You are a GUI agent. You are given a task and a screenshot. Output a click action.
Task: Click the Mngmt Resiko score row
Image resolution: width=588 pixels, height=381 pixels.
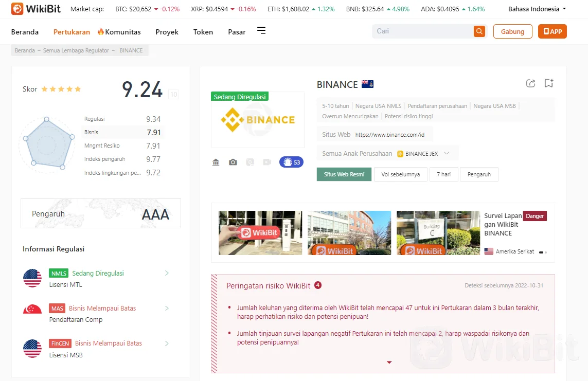[122, 146]
